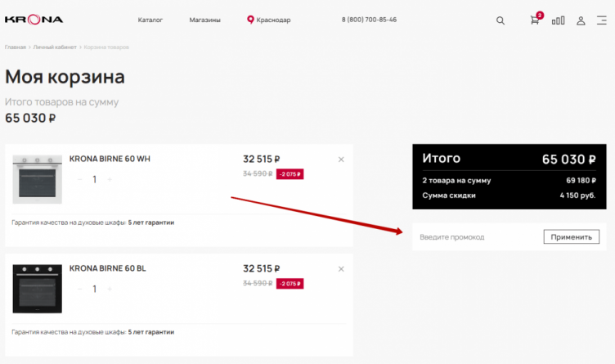Click the KRONA logo
The width and height of the screenshot is (615, 364).
[34, 20]
